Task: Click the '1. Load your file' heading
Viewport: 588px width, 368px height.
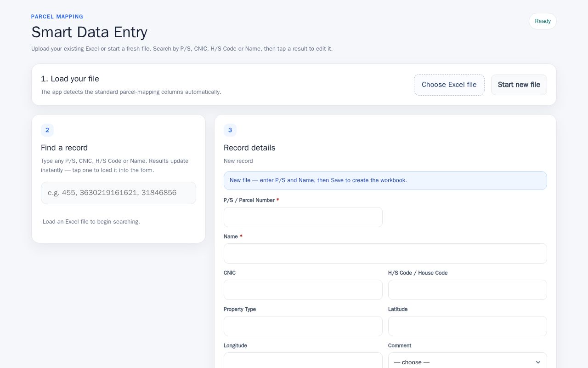Action: click(70, 79)
